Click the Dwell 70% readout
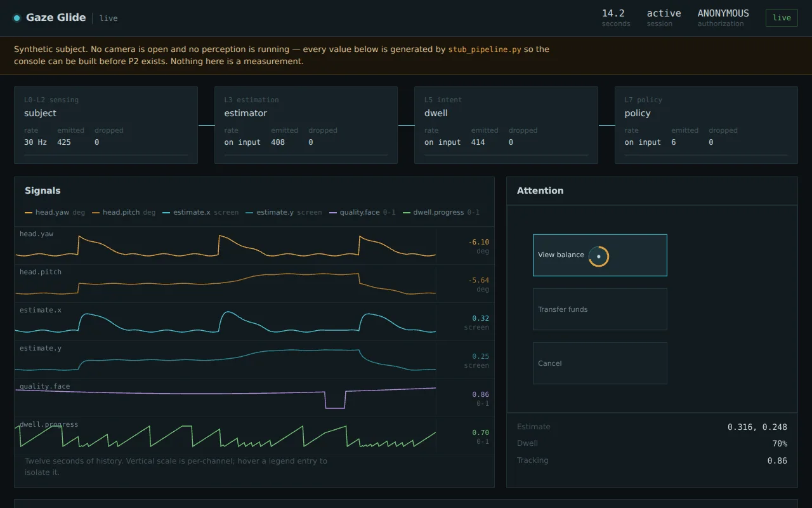The height and width of the screenshot is (508, 812). click(780, 444)
